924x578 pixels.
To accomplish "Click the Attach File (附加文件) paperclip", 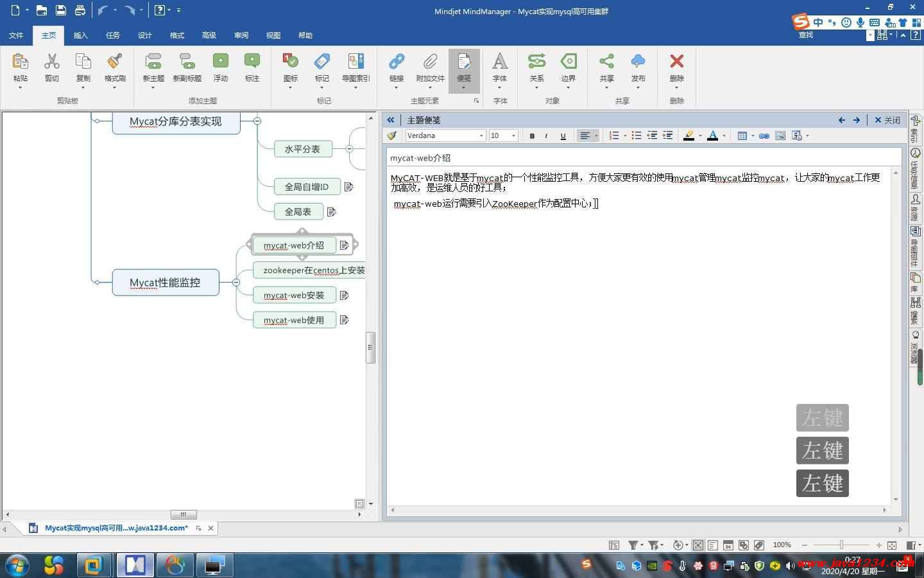I will (x=430, y=62).
